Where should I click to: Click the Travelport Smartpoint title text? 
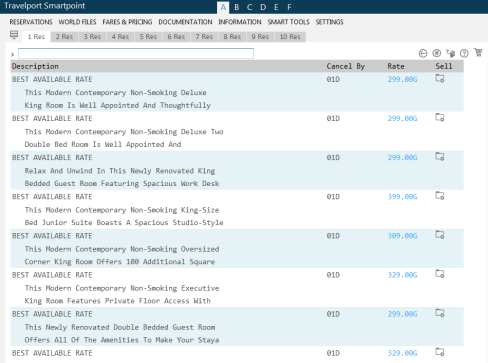(45, 6)
